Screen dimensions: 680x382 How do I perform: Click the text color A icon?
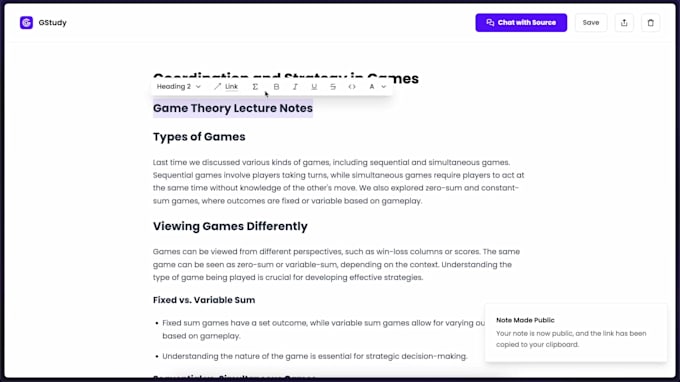coord(372,87)
